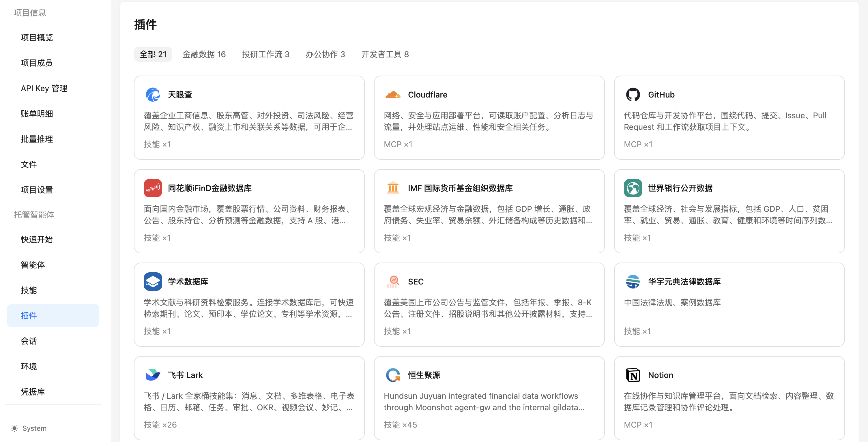Image resolution: width=868 pixels, height=442 pixels.
Task: Open 凭据库 in the sidebar
Action: (x=53, y=392)
